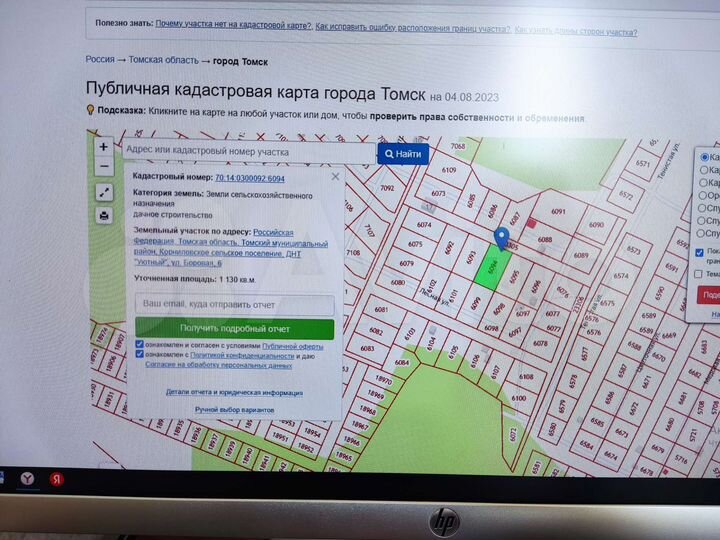Select parcel 6109 on the map
Image resolution: width=720 pixels, height=540 pixels.
pyautogui.click(x=449, y=170)
